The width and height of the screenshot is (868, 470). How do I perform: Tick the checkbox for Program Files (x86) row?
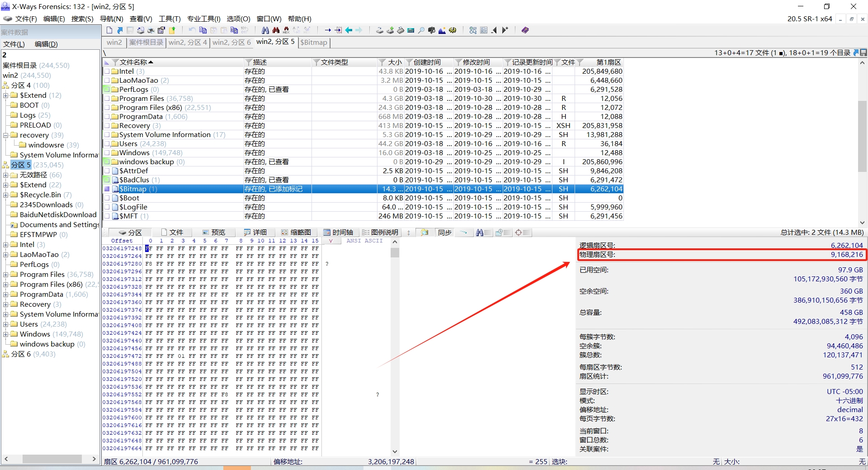click(x=107, y=108)
